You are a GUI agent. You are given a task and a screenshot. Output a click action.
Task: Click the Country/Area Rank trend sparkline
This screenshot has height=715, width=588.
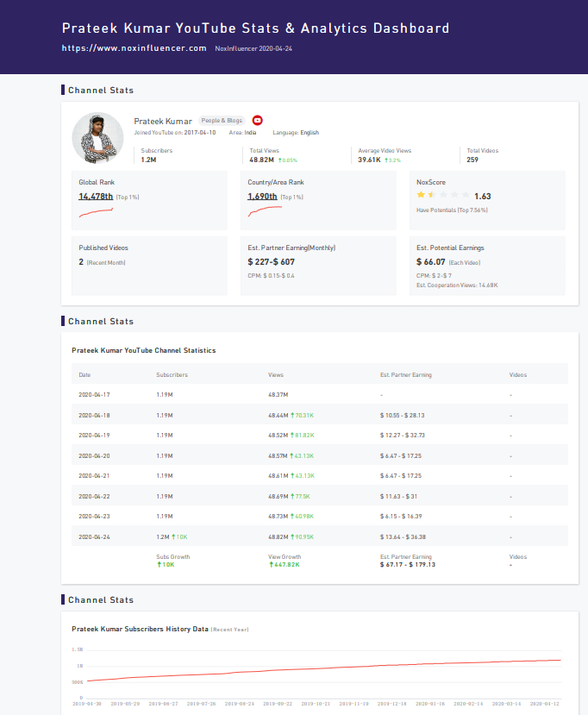click(265, 211)
